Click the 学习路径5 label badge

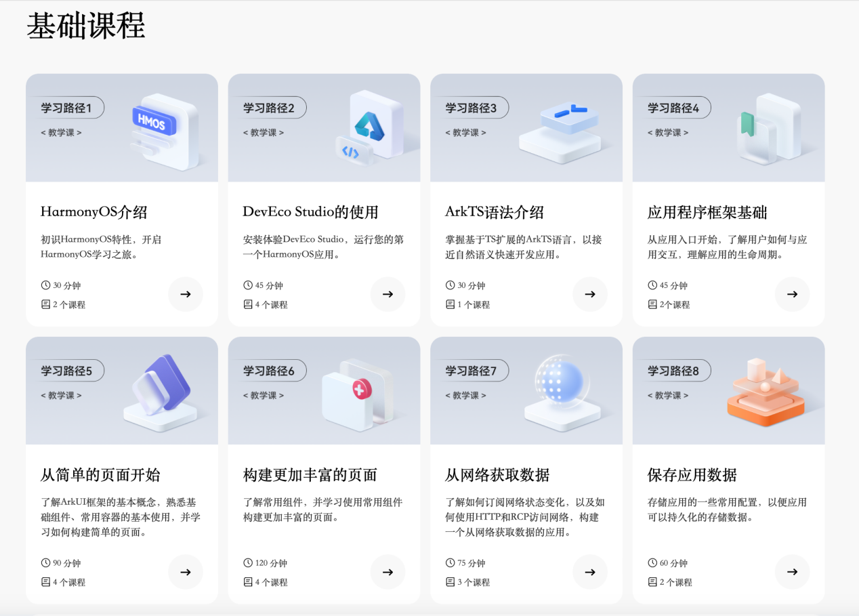tap(66, 371)
